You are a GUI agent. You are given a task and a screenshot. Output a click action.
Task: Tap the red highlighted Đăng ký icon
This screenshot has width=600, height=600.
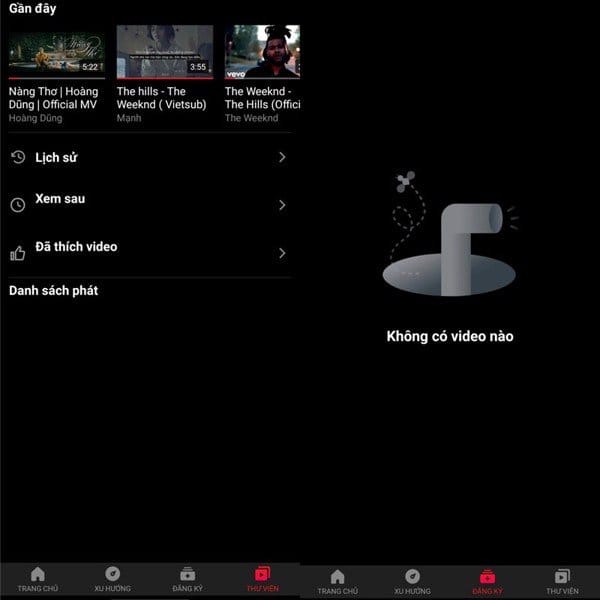click(487, 577)
